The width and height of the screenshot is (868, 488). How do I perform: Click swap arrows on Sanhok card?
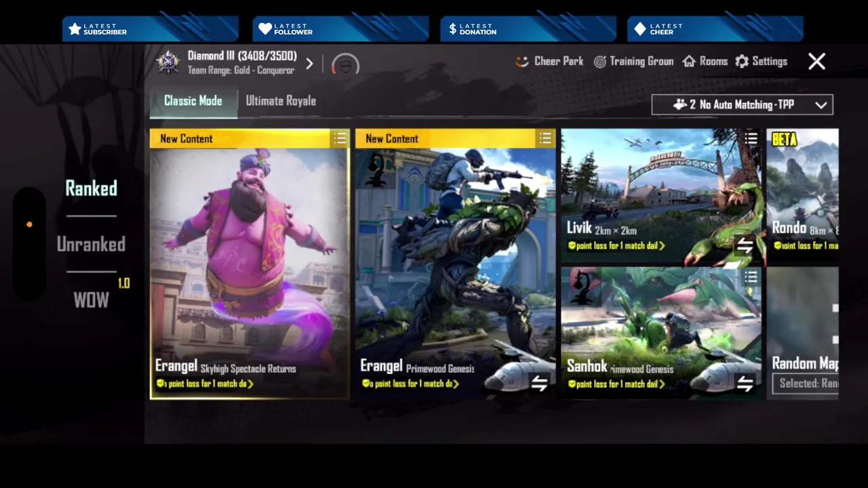point(745,384)
